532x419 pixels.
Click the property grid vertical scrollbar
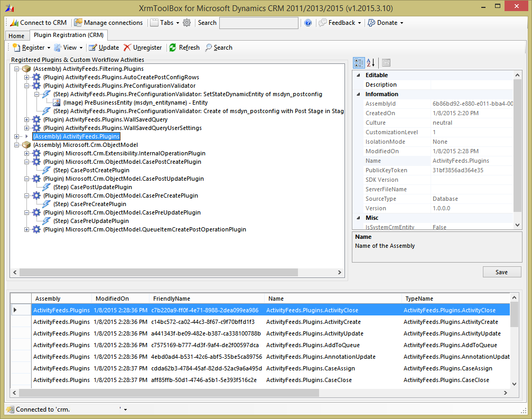click(517, 145)
